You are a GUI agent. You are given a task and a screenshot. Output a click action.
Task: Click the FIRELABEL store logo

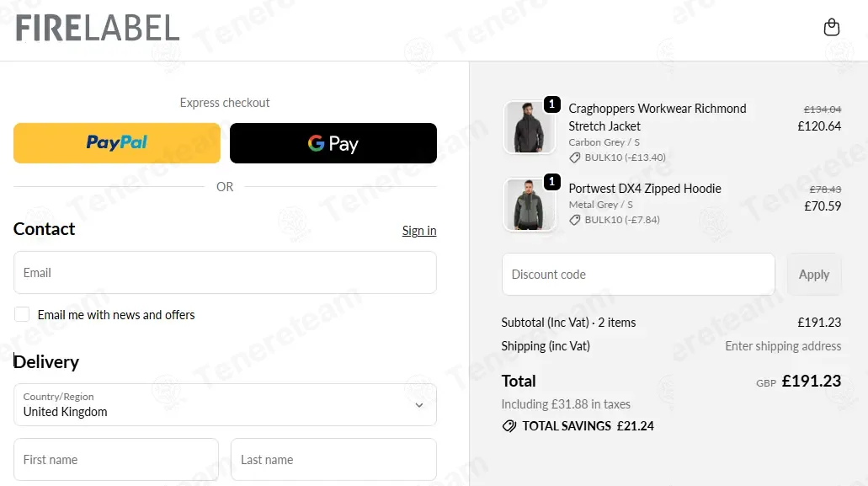point(97,28)
